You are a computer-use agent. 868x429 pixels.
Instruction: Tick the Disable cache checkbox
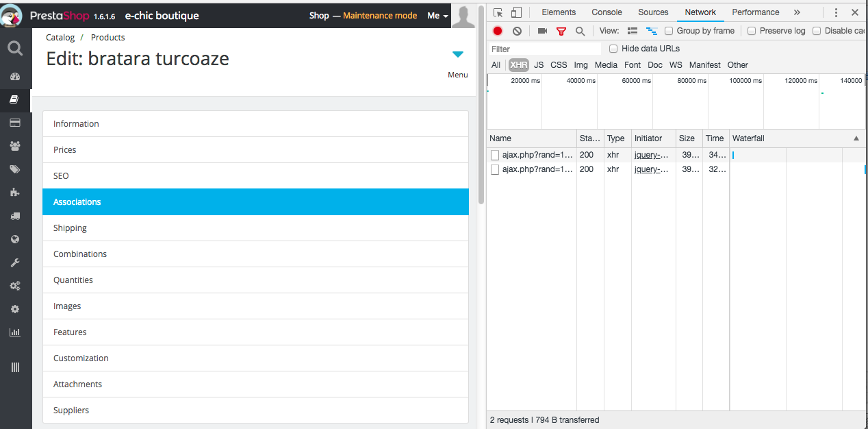(817, 31)
